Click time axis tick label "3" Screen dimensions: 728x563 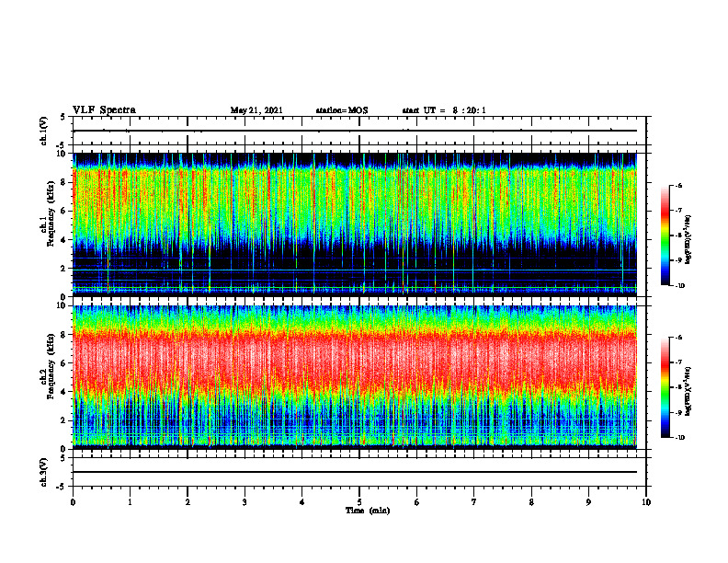tap(245, 502)
